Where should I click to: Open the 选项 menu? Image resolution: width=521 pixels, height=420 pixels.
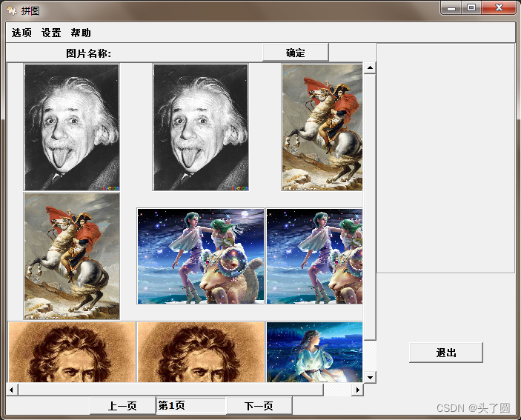(x=21, y=33)
